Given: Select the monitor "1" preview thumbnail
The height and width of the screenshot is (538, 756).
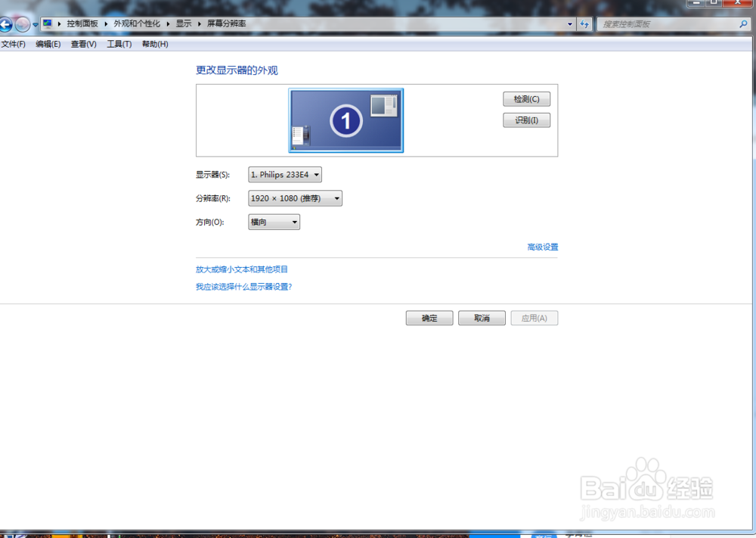Looking at the screenshot, I should tap(345, 120).
